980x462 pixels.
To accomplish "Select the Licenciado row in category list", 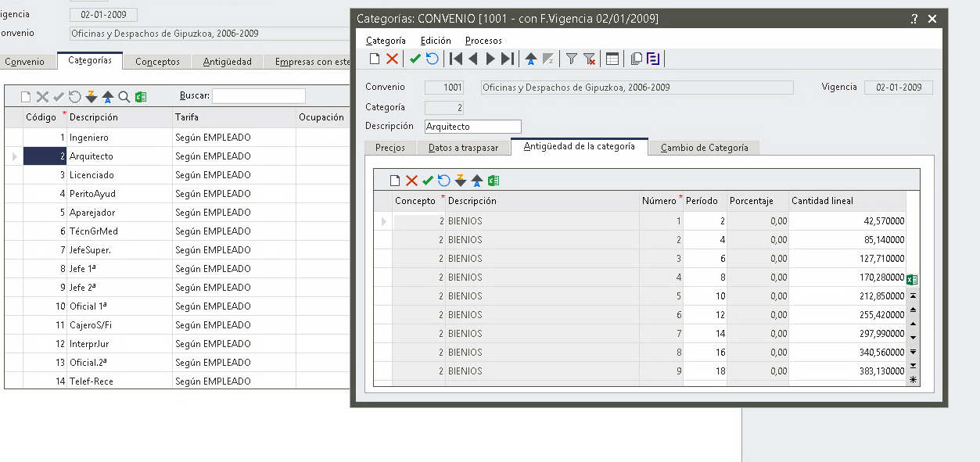I will [x=177, y=175].
